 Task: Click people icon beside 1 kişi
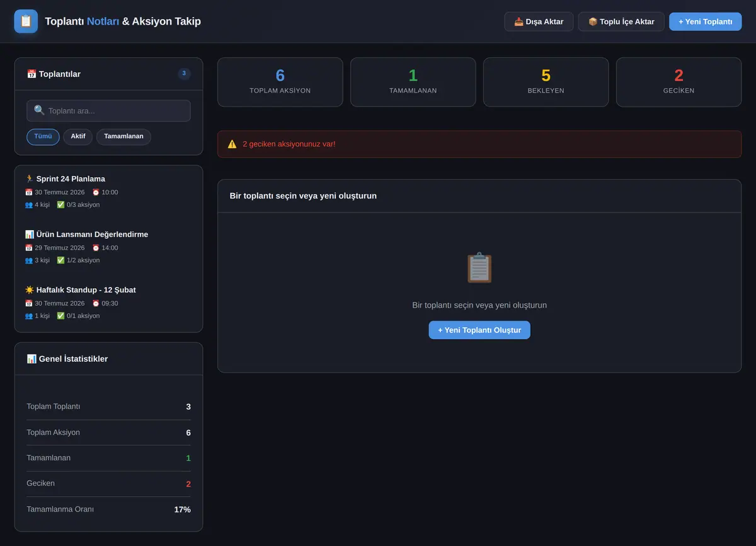point(28,316)
